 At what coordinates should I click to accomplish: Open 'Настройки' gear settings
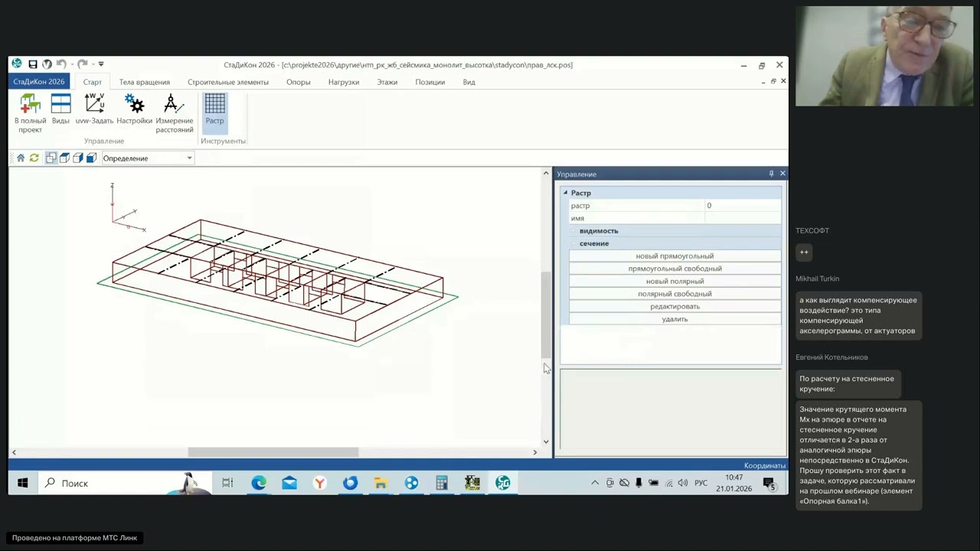click(x=134, y=109)
